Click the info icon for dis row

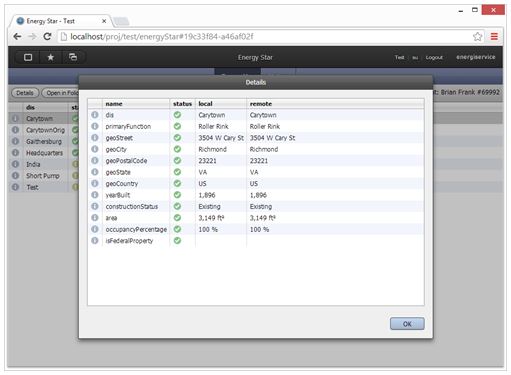(95, 115)
